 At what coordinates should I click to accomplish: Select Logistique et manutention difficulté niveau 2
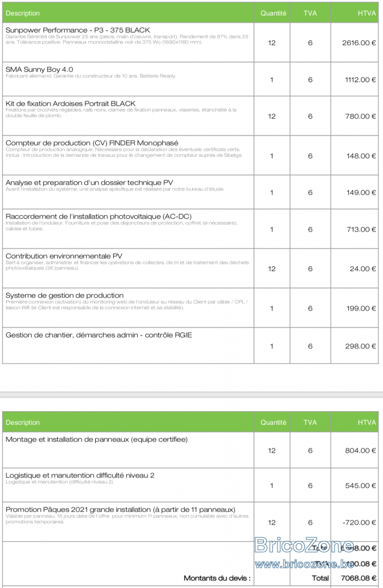click(x=80, y=475)
